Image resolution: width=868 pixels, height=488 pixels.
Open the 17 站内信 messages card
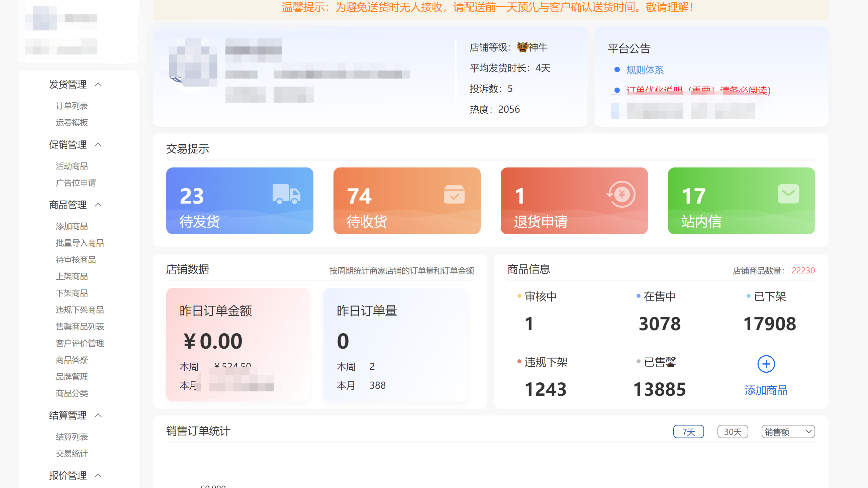pyautogui.click(x=741, y=201)
